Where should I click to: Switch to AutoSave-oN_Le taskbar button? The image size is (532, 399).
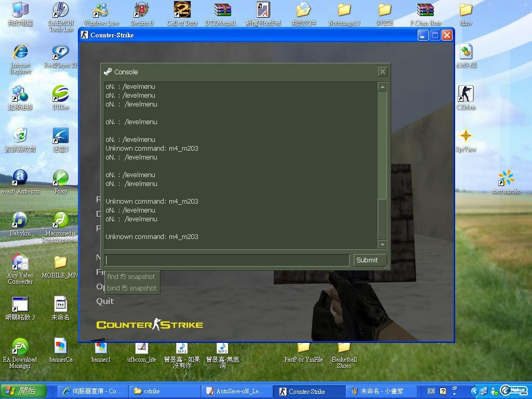pyautogui.click(x=237, y=391)
